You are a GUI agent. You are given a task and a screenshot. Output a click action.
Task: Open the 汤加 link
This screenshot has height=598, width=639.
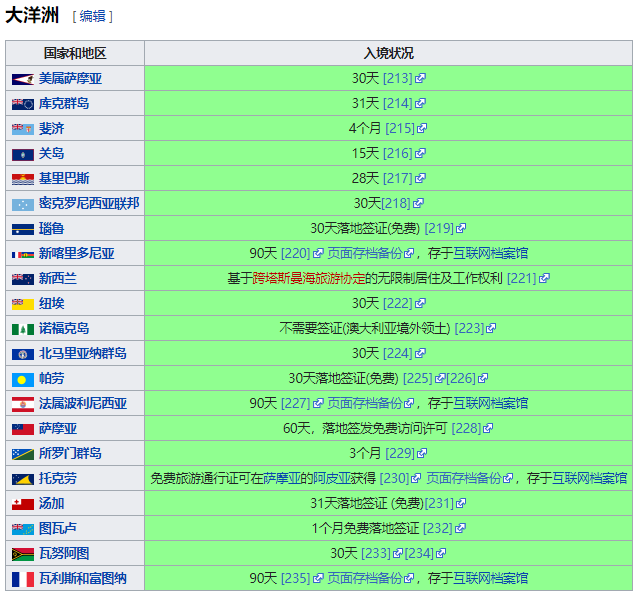point(51,503)
